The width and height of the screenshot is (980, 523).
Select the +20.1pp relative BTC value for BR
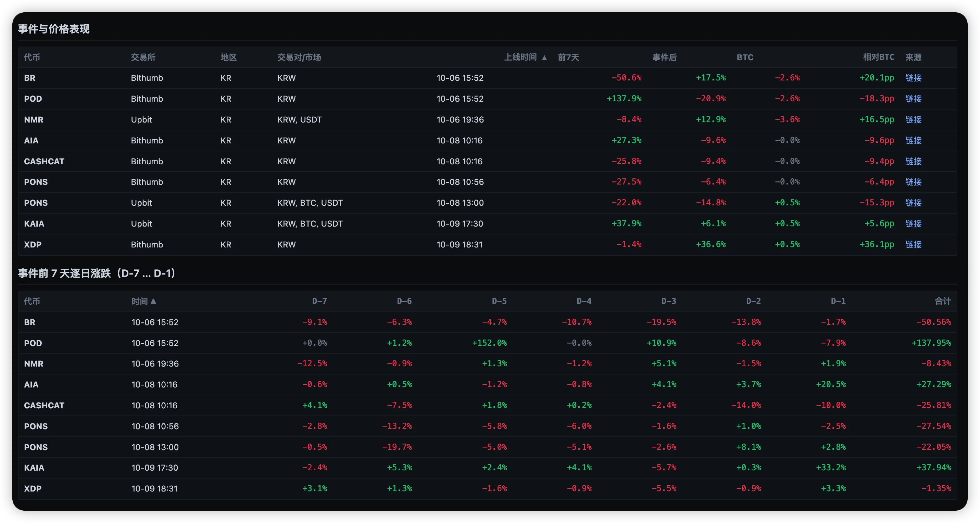coord(877,78)
